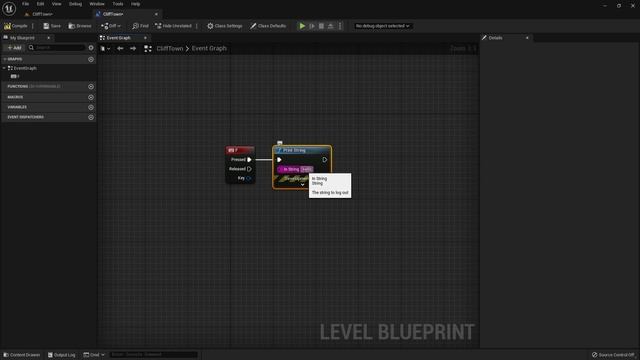Open the View menu

[56, 4]
